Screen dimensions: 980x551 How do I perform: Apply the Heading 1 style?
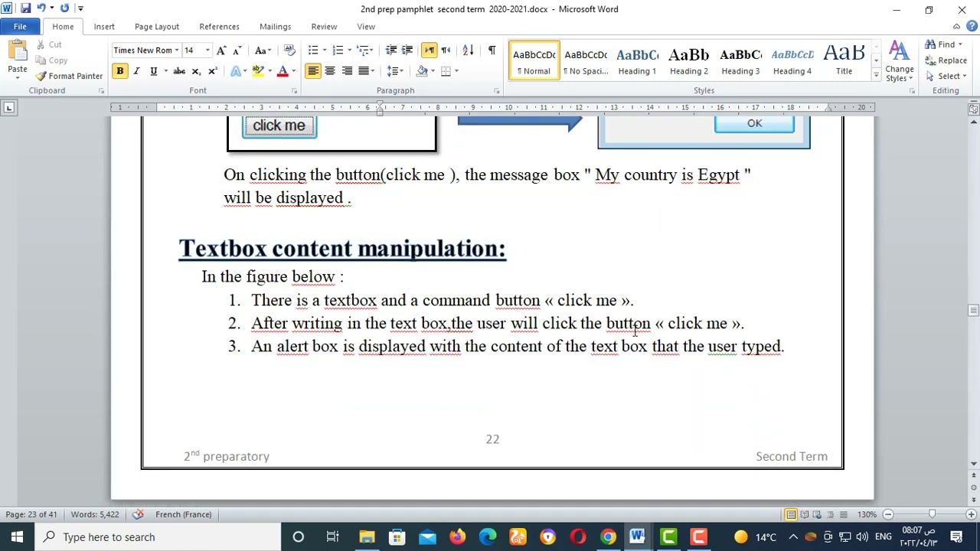pos(637,61)
